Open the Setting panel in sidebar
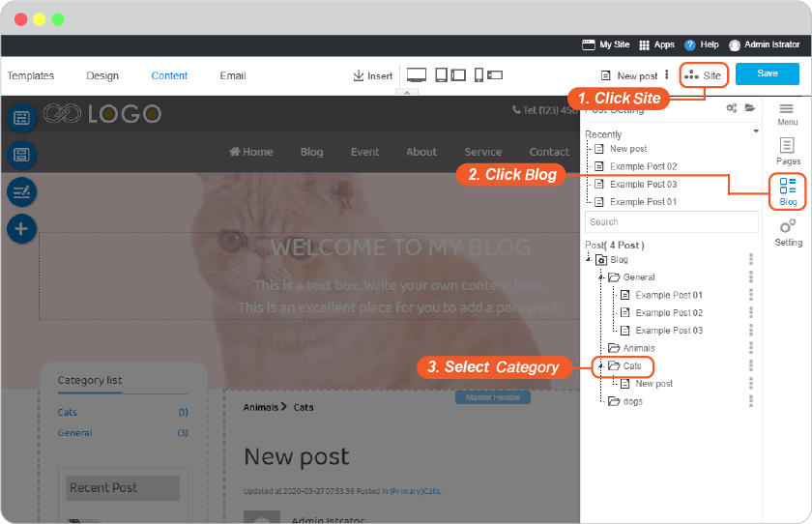The width and height of the screenshot is (812, 524). coord(788,233)
